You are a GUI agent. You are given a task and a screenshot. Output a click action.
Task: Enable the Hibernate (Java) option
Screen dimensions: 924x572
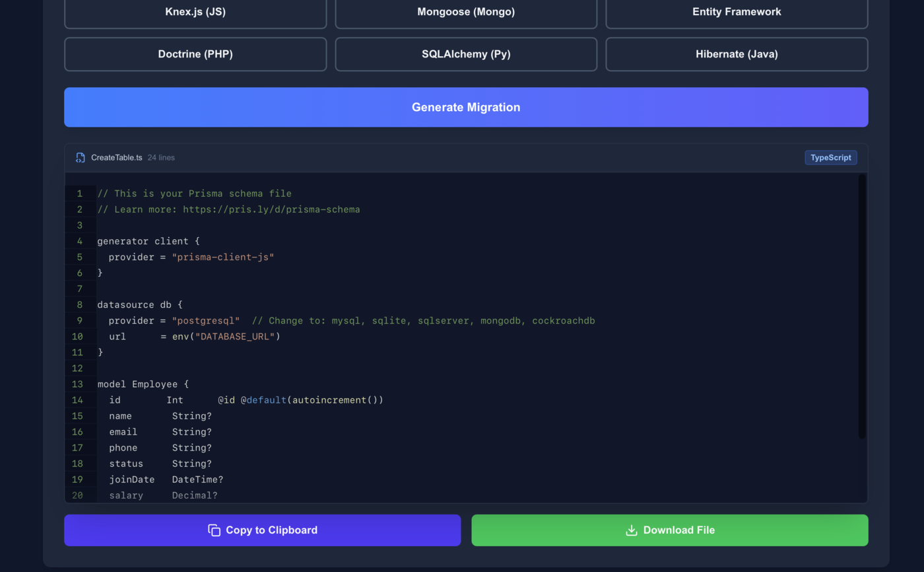pos(736,54)
